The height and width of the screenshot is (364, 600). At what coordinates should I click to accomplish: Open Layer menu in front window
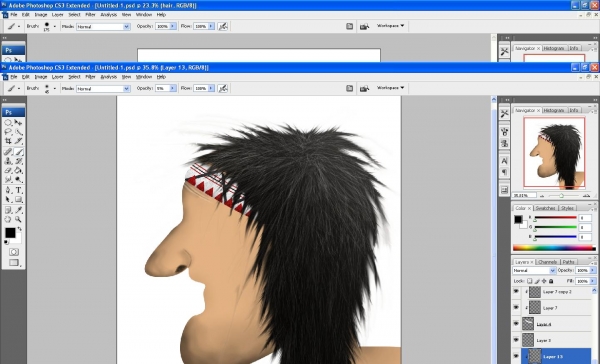(x=57, y=77)
